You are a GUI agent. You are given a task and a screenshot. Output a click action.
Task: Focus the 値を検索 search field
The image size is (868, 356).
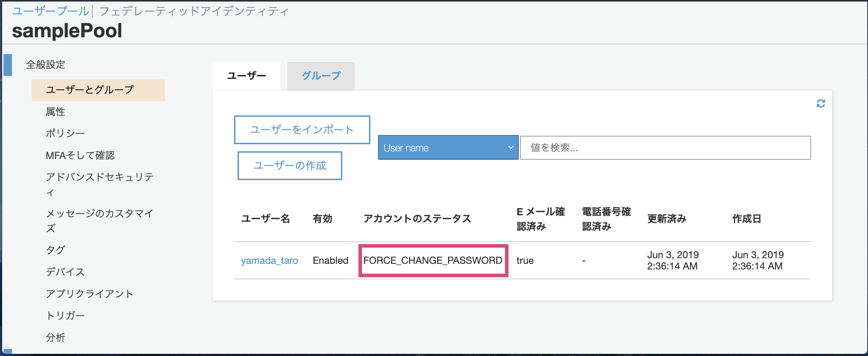665,148
